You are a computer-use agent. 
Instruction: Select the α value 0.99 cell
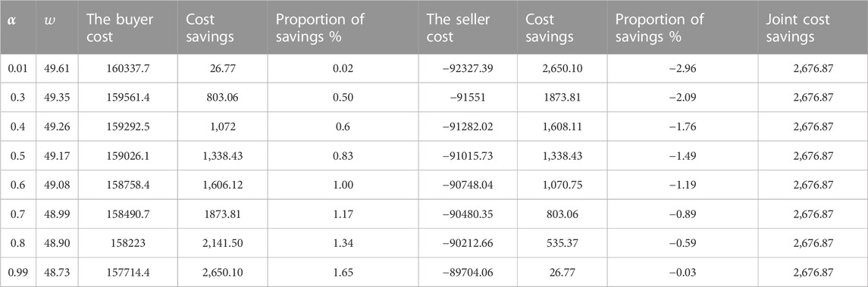click(18, 272)
